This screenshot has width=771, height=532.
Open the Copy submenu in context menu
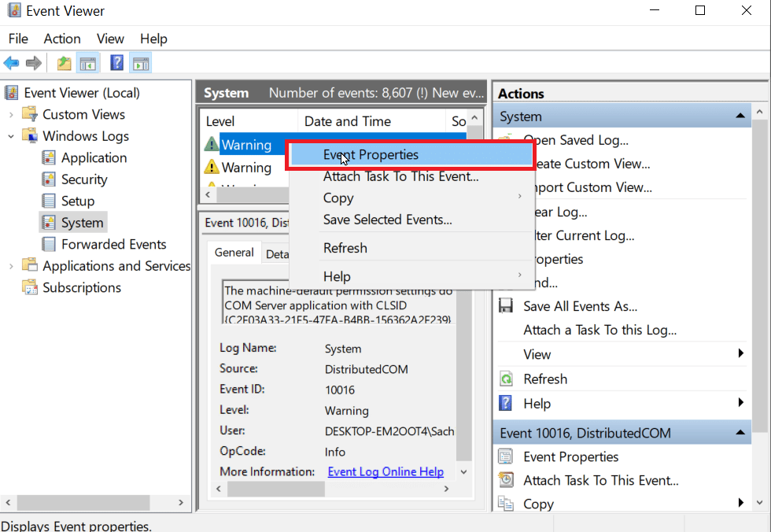tap(520, 197)
